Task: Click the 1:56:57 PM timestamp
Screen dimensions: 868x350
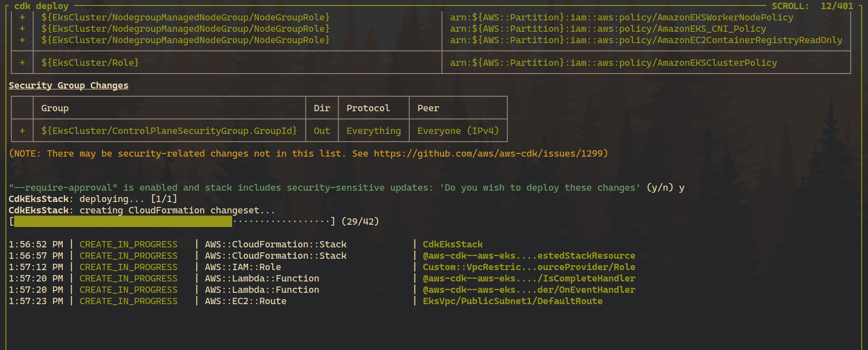Action: click(x=36, y=256)
